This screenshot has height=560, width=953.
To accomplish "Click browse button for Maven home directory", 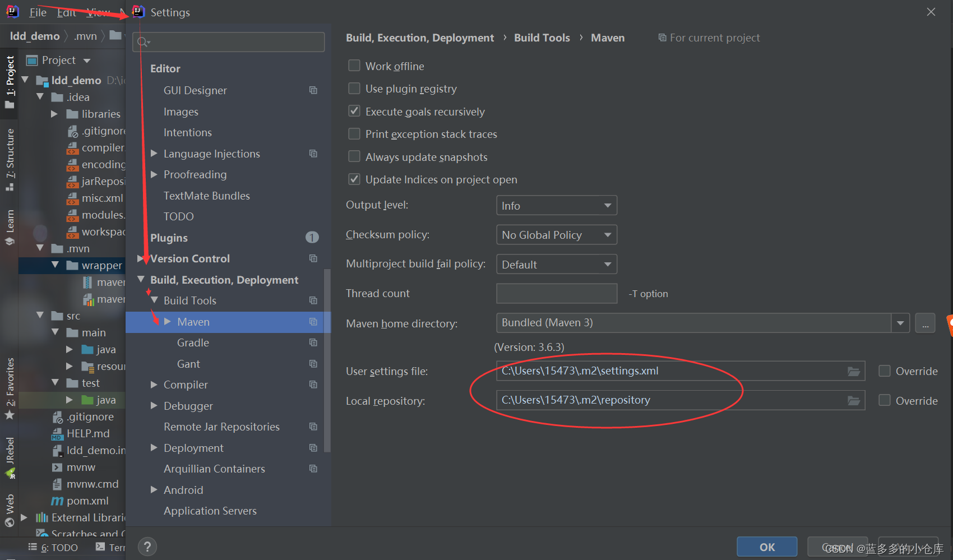I will pos(925,323).
